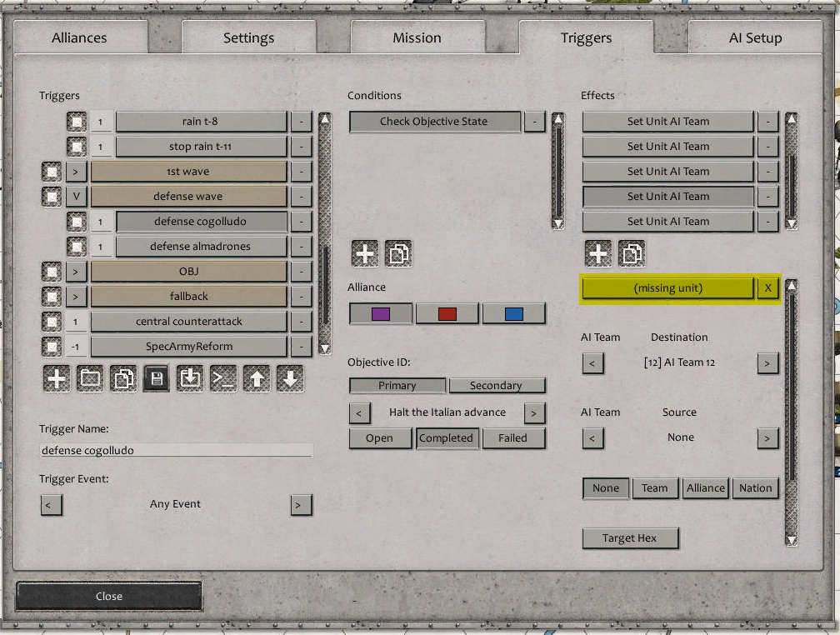Add a new trigger with plus icon
The width and height of the screenshot is (840, 635).
click(57, 379)
